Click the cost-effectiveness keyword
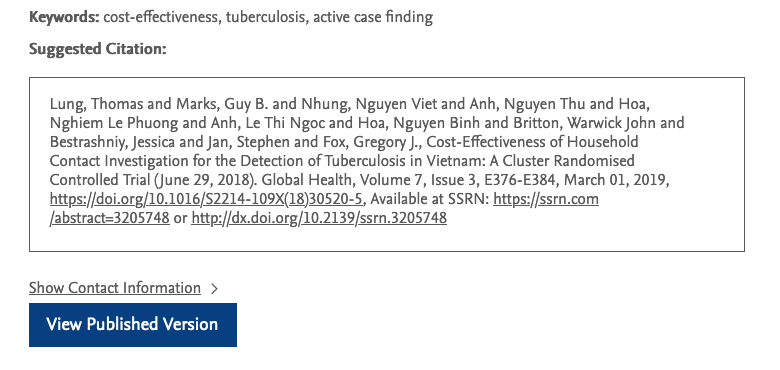 161,17
